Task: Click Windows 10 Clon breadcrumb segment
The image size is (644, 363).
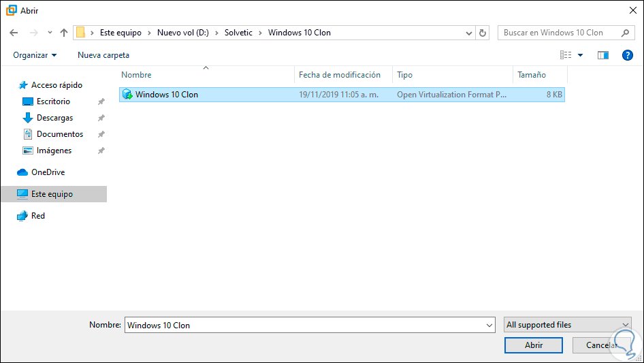Action: [300, 33]
